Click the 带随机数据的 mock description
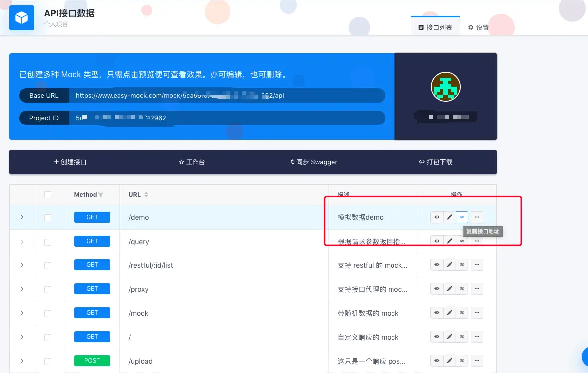Viewport: 588px width, 373px height. (368, 313)
